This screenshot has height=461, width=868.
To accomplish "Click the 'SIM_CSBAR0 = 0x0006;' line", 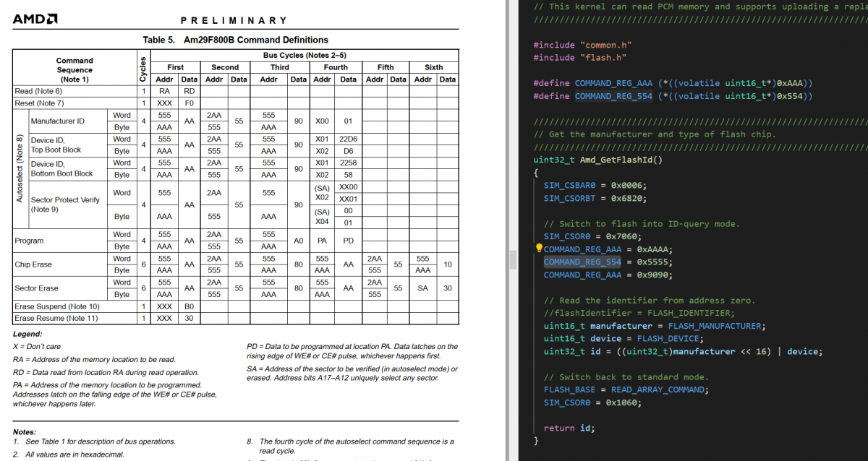I will (595, 185).
